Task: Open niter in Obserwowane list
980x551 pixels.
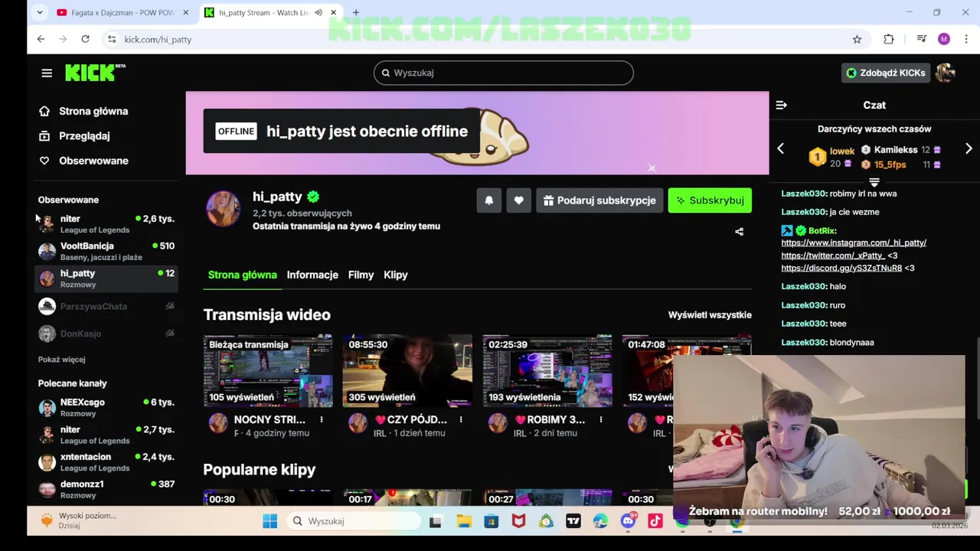Action: click(107, 223)
